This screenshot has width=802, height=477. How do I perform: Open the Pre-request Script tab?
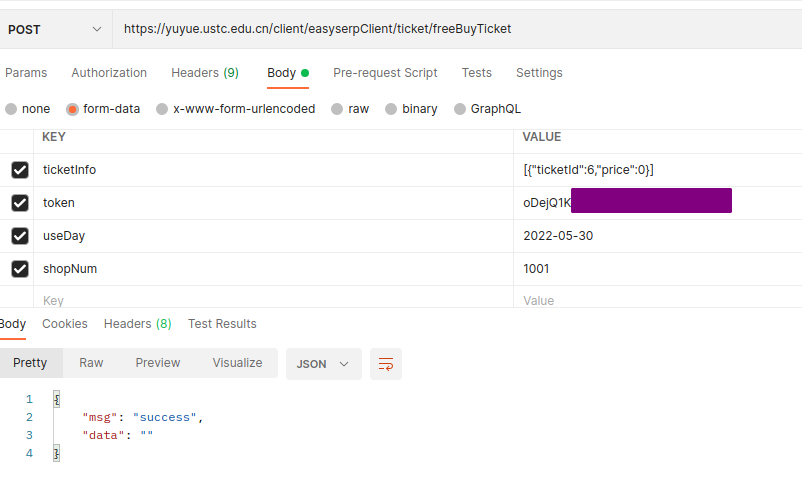pyautogui.click(x=385, y=73)
